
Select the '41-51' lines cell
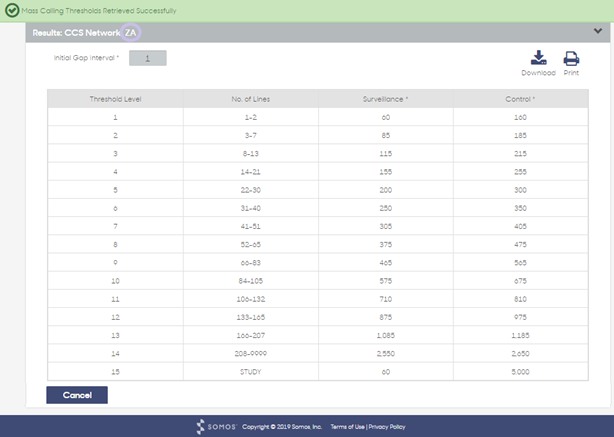tap(251, 226)
